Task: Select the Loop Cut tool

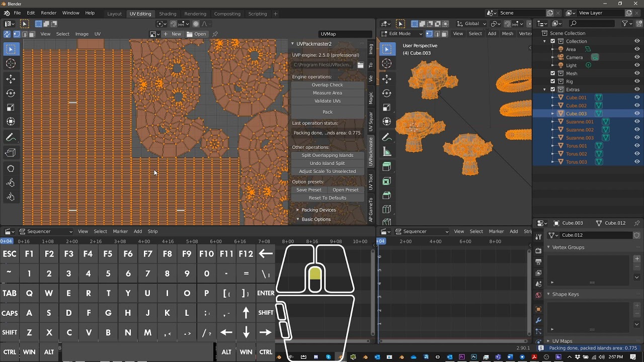Action: (x=386, y=209)
